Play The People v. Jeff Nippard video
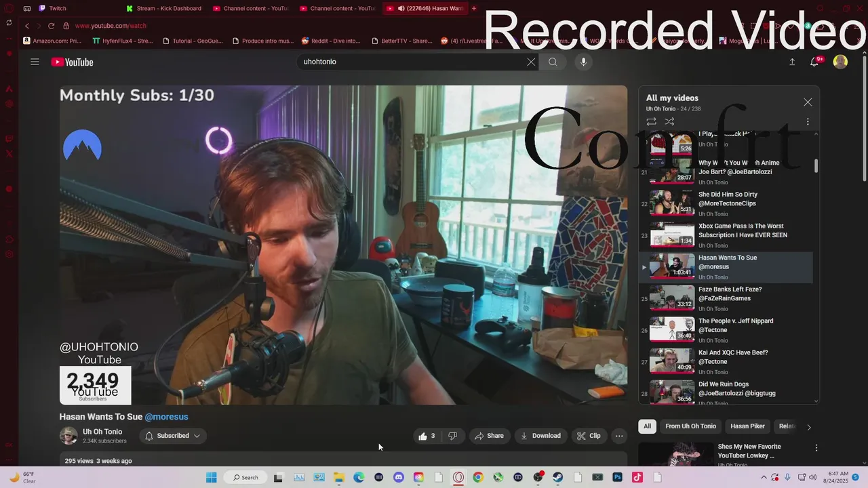This screenshot has height=488, width=868. pyautogui.click(x=726, y=330)
